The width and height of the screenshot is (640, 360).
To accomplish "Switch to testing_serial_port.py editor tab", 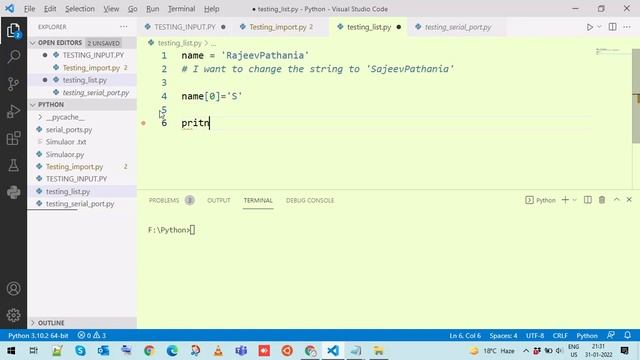I will tap(458, 27).
